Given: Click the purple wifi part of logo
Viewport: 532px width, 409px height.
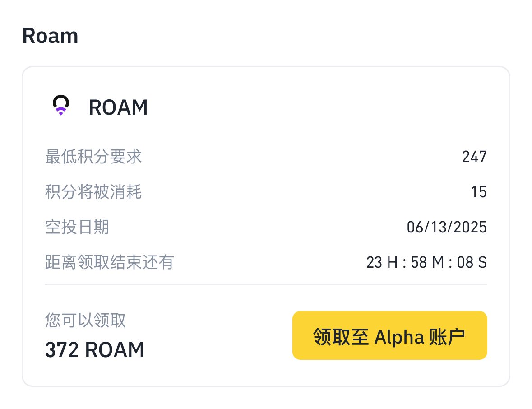Looking at the screenshot, I should coord(61,111).
